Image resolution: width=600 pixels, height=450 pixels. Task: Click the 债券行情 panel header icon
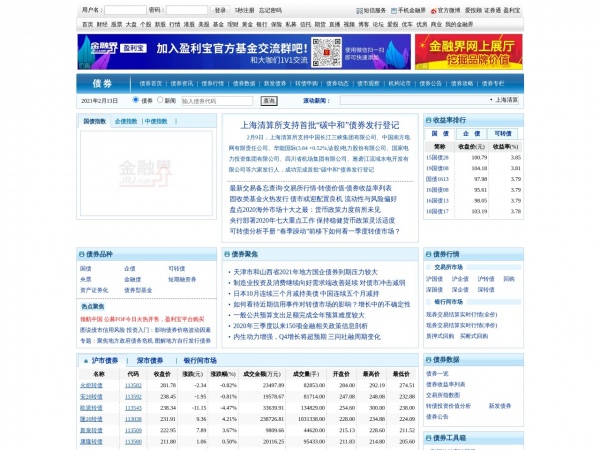pyautogui.click(x=429, y=254)
